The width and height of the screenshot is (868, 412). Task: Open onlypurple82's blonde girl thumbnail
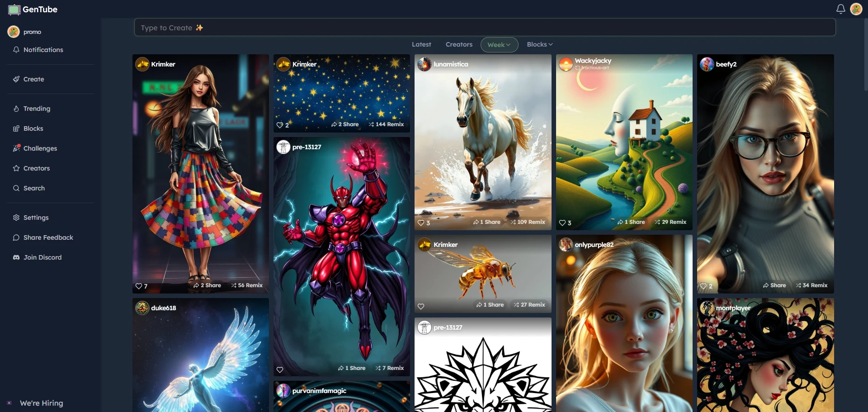pyautogui.click(x=624, y=323)
